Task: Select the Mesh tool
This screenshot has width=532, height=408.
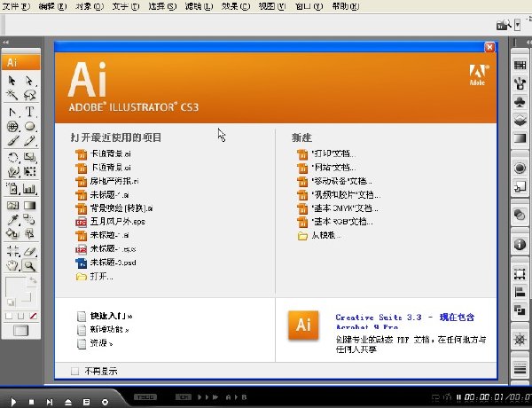Action: point(12,206)
